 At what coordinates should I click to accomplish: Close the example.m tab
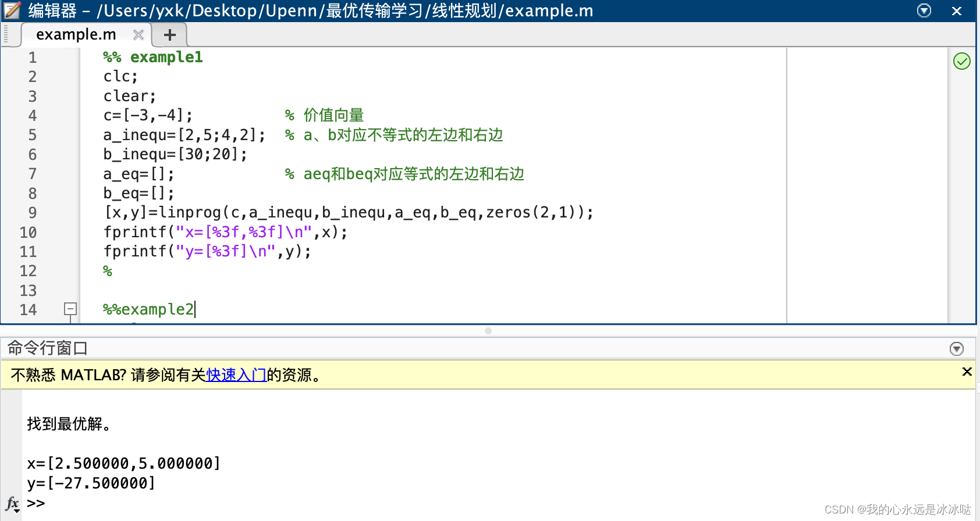point(139,35)
